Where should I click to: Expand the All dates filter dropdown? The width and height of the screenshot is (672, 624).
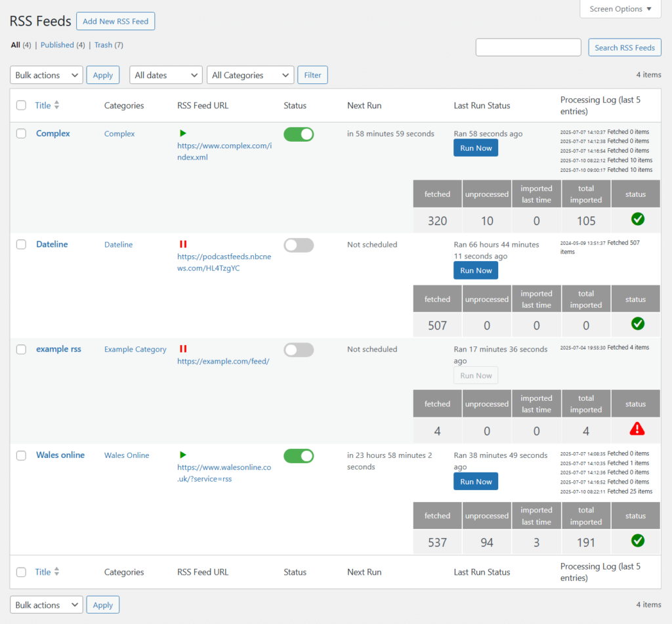[166, 75]
